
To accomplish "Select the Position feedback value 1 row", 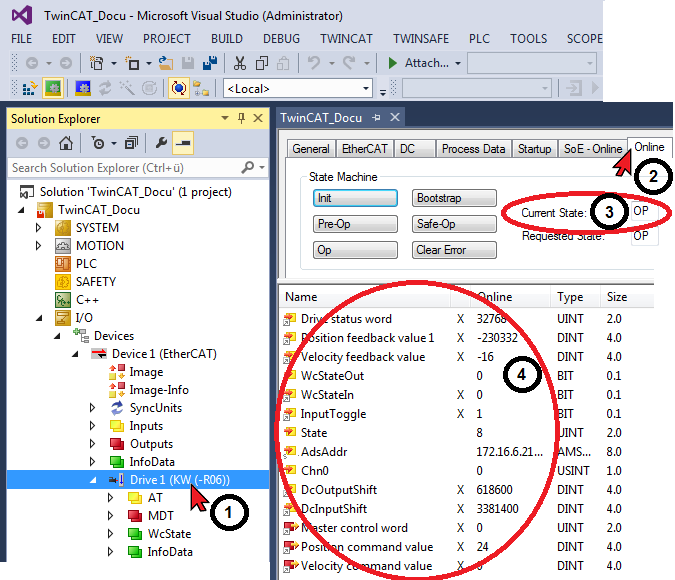I will 468,338.
